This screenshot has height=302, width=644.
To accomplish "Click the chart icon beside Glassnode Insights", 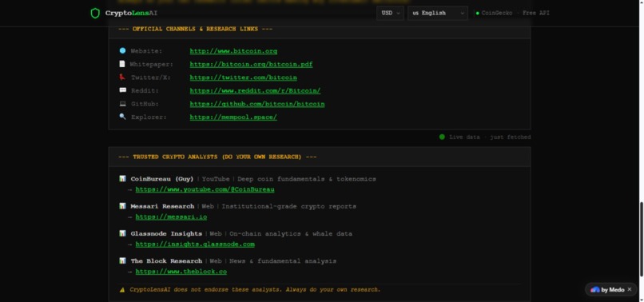I will [122, 233].
